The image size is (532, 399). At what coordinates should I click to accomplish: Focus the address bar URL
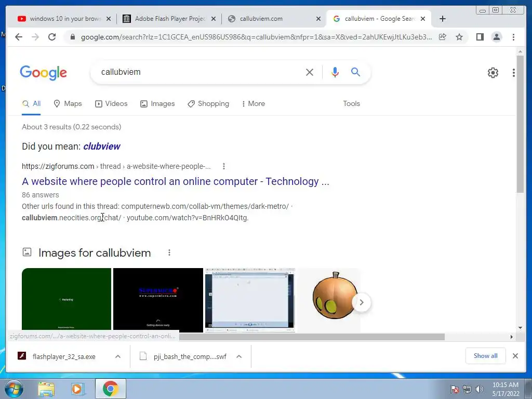pyautogui.click(x=256, y=37)
